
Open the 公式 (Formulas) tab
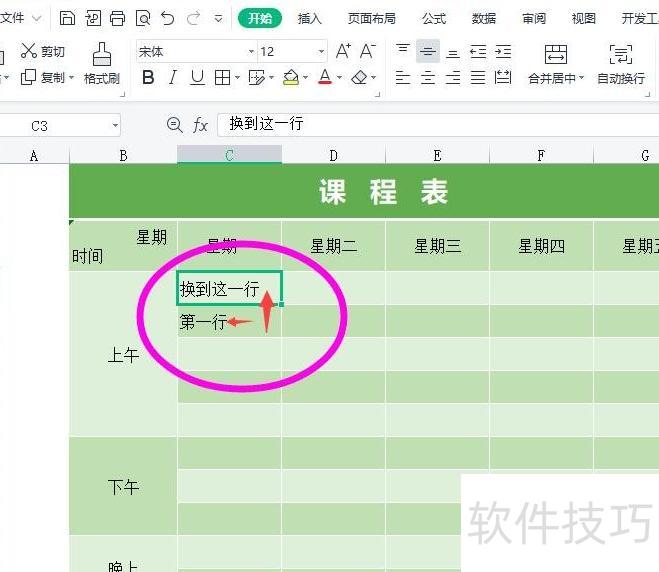tap(434, 18)
